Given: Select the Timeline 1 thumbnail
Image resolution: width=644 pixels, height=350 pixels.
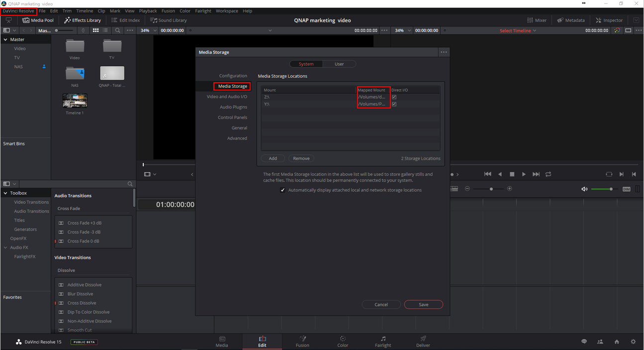Looking at the screenshot, I should pyautogui.click(x=75, y=101).
